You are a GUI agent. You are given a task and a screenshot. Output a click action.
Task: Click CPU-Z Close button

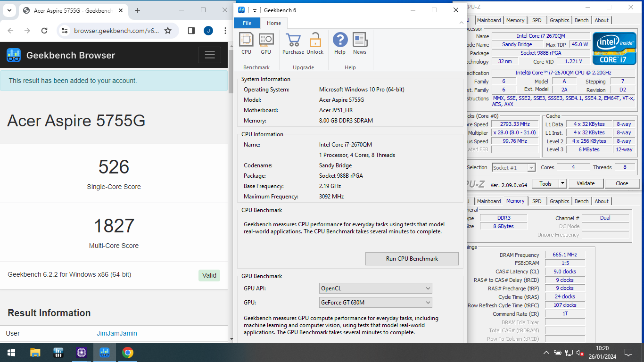click(x=622, y=183)
